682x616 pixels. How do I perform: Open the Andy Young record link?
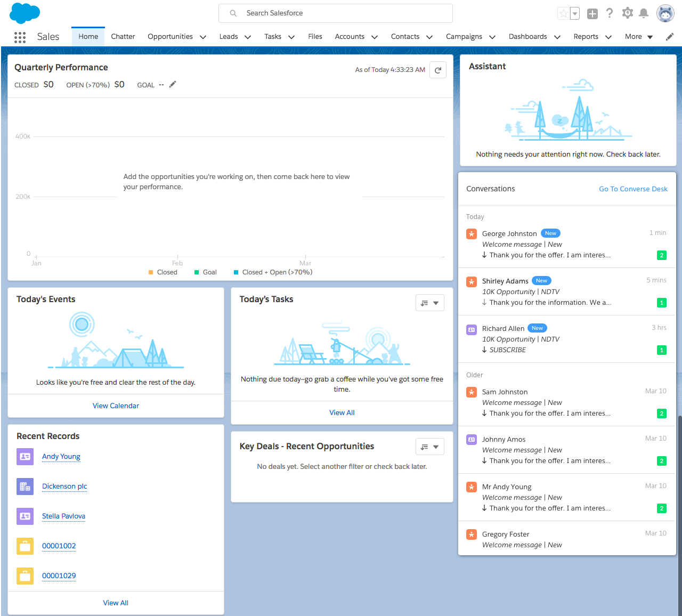click(x=61, y=457)
